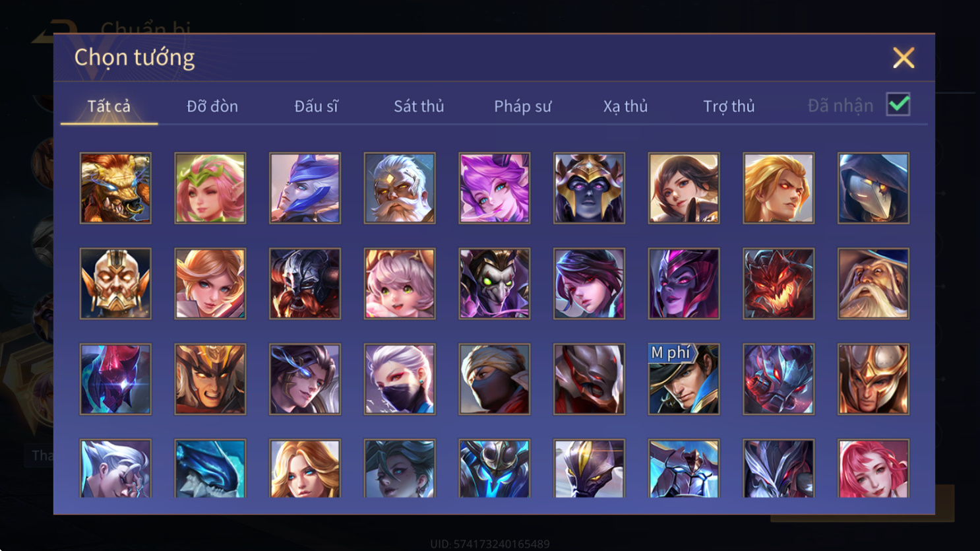Image resolution: width=980 pixels, height=551 pixels.
Task: Choose the golden masked bald hero
Action: [115, 284]
